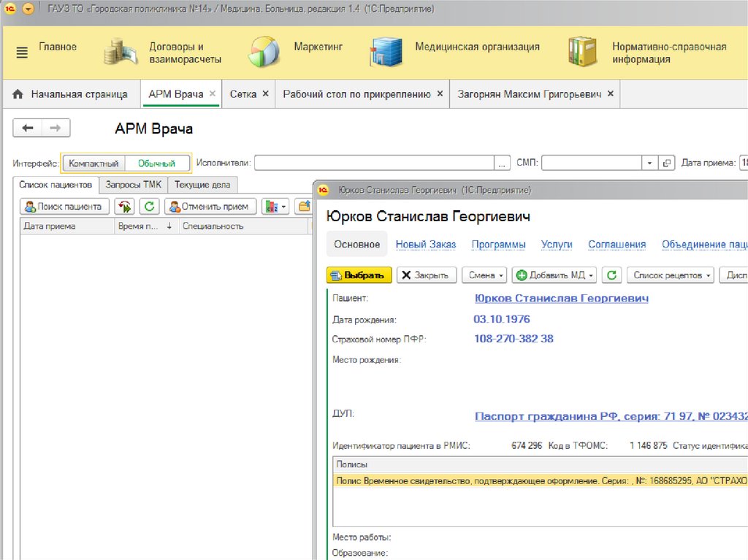This screenshot has width=748, height=560.
Task: Go back with the left arrow button
Action: pos(28,129)
